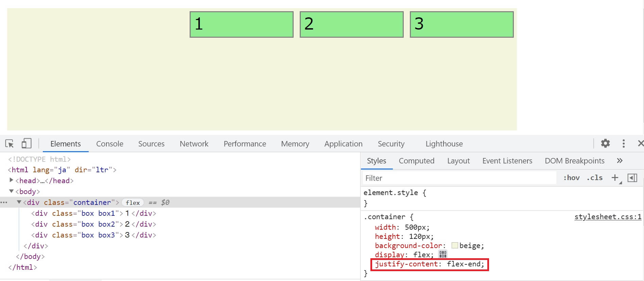Click the .cls class toggle button
644x281 pixels.
(x=594, y=178)
